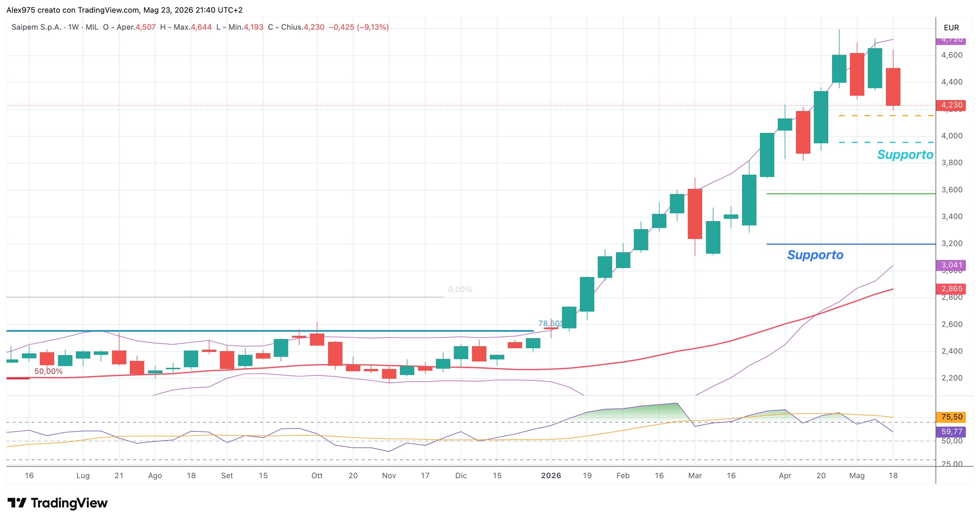Image resolution: width=980 pixels, height=522 pixels.
Task: Click the grey 0,00% Fibonacci label
Action: tap(460, 289)
